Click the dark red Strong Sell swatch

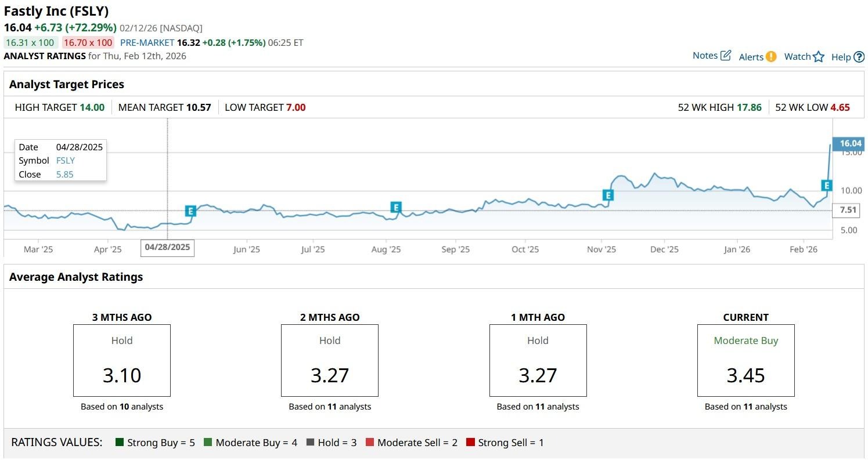click(470, 443)
